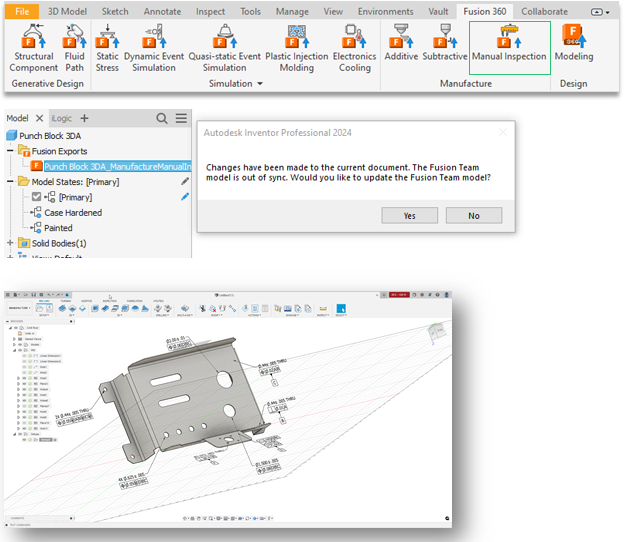The height and width of the screenshot is (542, 624).
Task: Send model to Subtractive manufacture
Action: (x=445, y=42)
